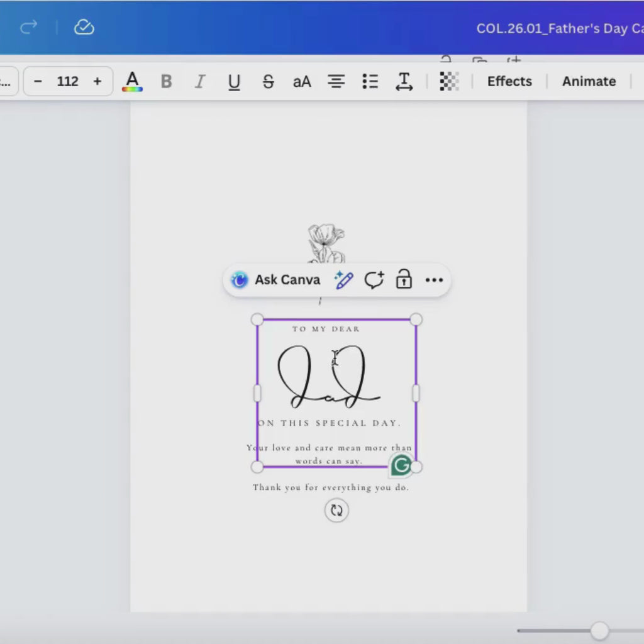The height and width of the screenshot is (644, 644).
Task: Open the Effects panel
Action: pyautogui.click(x=509, y=81)
